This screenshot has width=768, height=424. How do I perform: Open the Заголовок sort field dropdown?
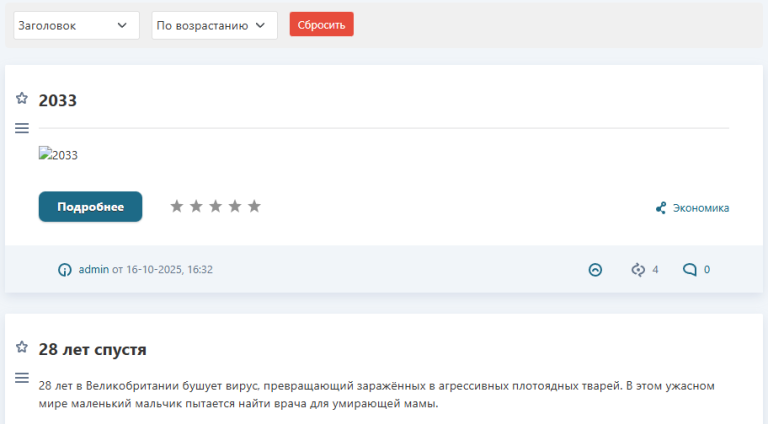click(76, 25)
